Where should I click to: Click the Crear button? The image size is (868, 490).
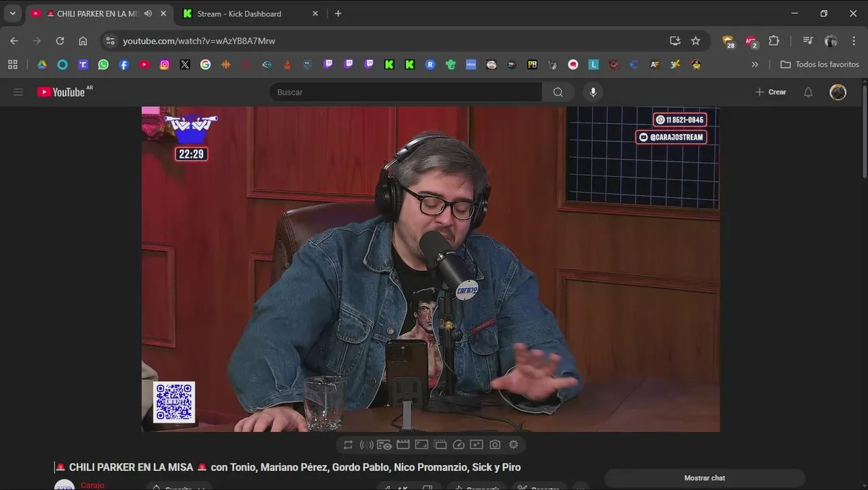tap(771, 92)
